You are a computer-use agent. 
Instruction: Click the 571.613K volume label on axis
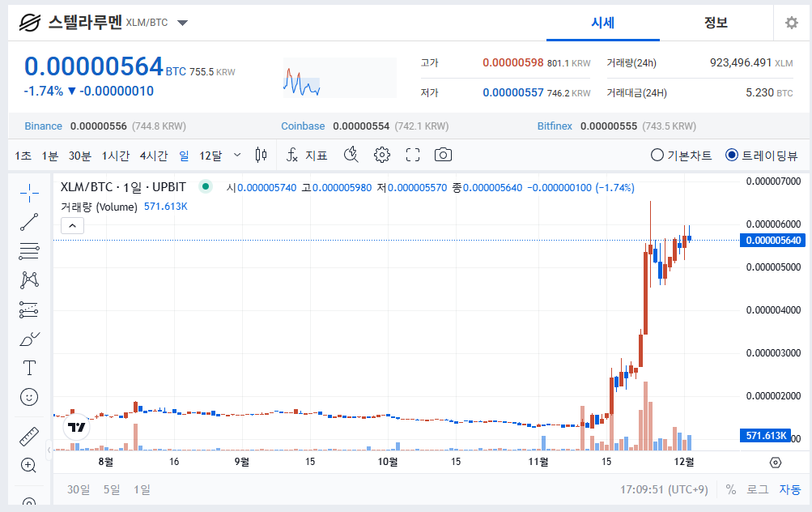[765, 436]
